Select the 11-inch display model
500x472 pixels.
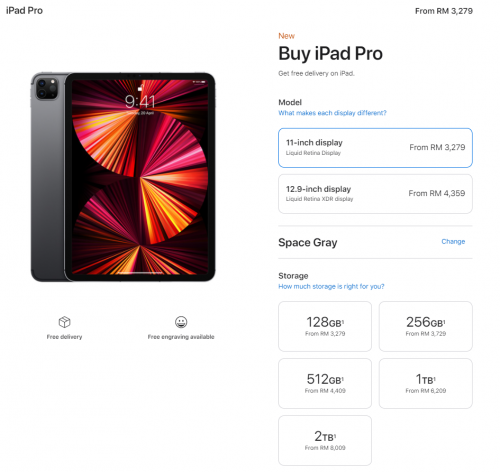tap(375, 148)
